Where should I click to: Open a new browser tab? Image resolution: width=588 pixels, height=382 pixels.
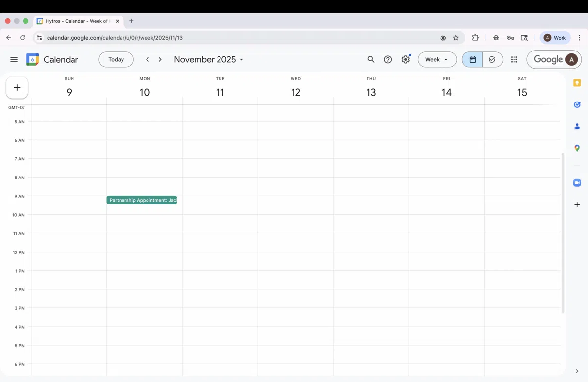131,21
